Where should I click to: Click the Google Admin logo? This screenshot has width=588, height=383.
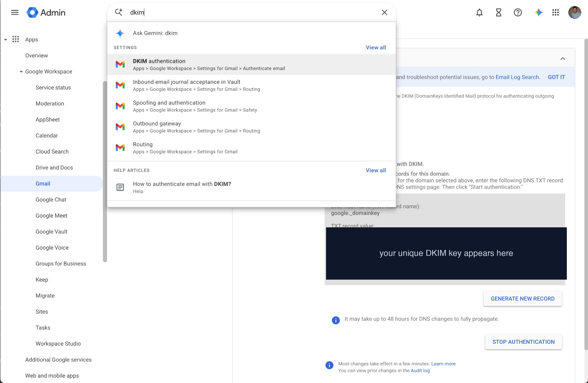(x=46, y=12)
